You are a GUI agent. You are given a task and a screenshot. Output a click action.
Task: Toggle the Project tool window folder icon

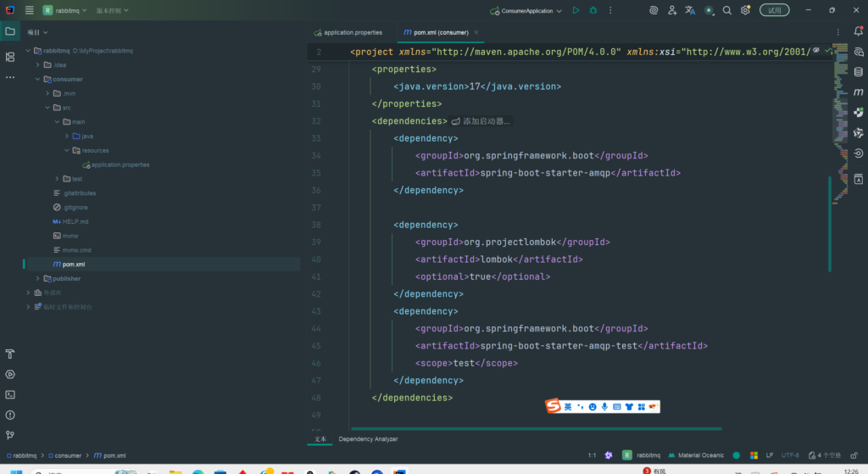pyautogui.click(x=10, y=31)
